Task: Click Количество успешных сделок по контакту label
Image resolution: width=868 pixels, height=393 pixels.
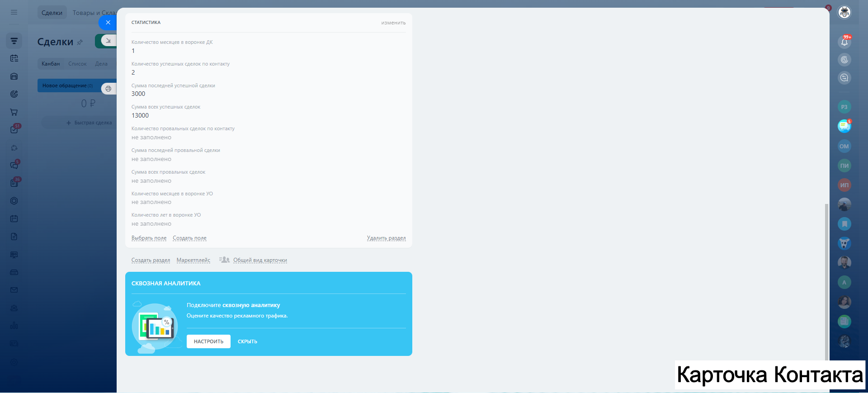Action: tap(180, 64)
